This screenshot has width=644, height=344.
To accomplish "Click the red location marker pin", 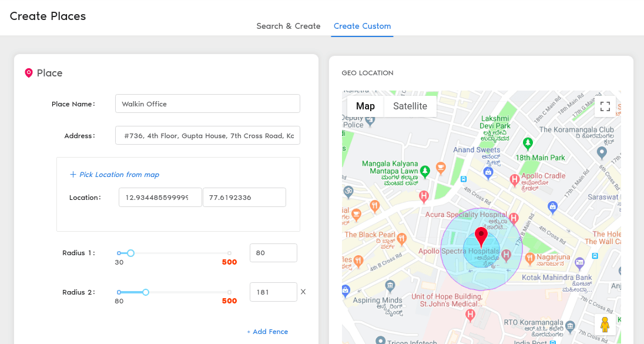I will pos(481,236).
